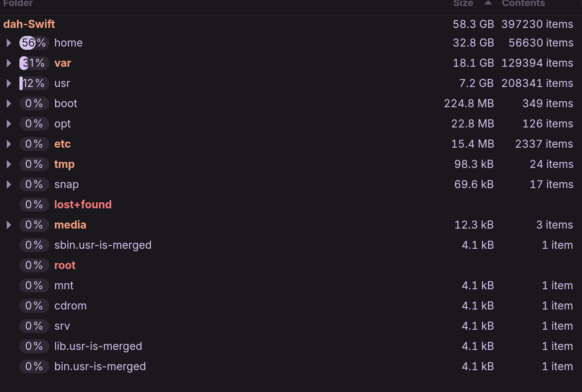Viewport: 582px width, 392px height.
Task: Click the bin.usr-is-merged folder name
Action: [x=100, y=367]
